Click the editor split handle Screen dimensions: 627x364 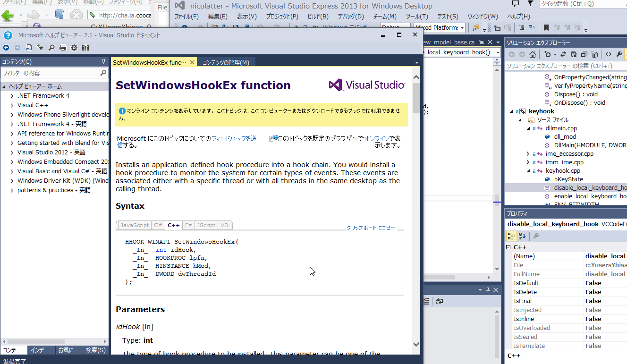coord(497,62)
